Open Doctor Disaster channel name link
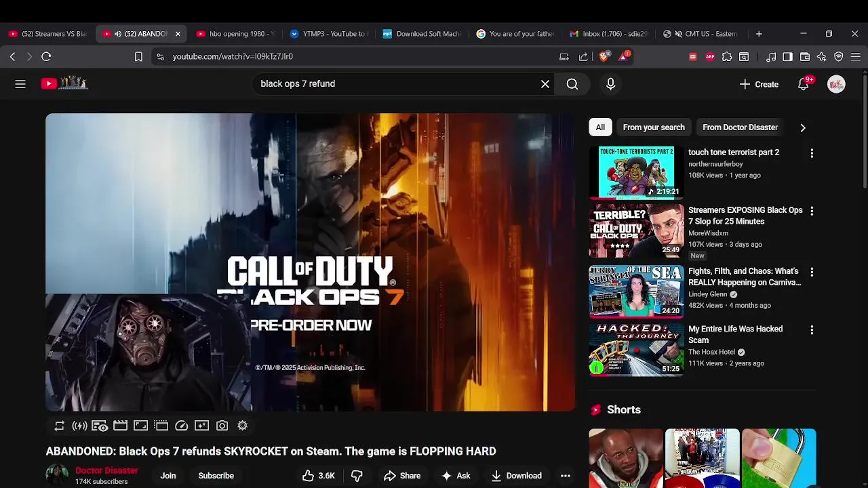The image size is (868, 488). coord(106,470)
